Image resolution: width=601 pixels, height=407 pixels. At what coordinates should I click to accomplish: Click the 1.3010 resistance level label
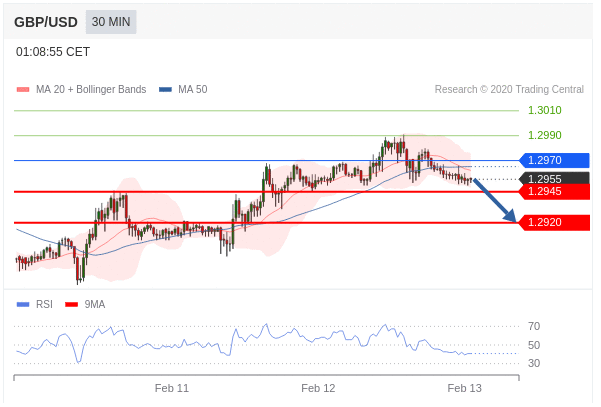545,110
